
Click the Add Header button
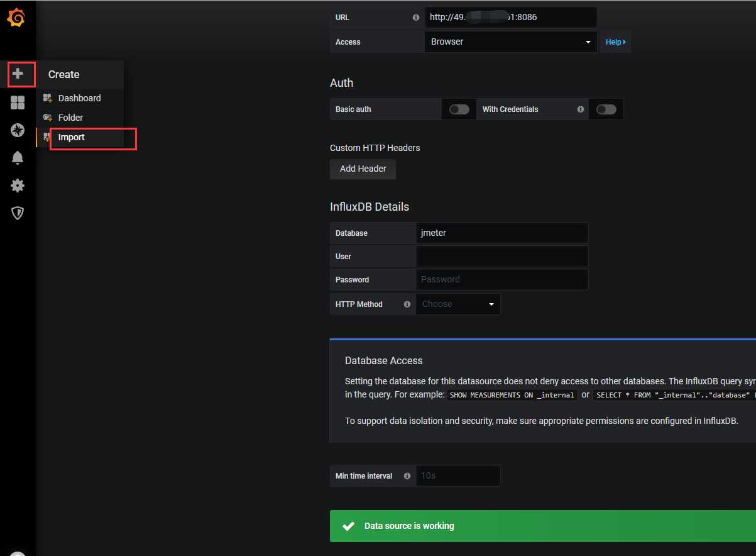pos(363,169)
